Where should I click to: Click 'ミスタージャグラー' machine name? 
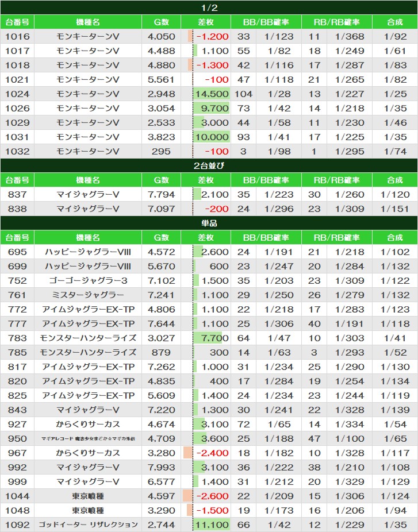coord(88,295)
